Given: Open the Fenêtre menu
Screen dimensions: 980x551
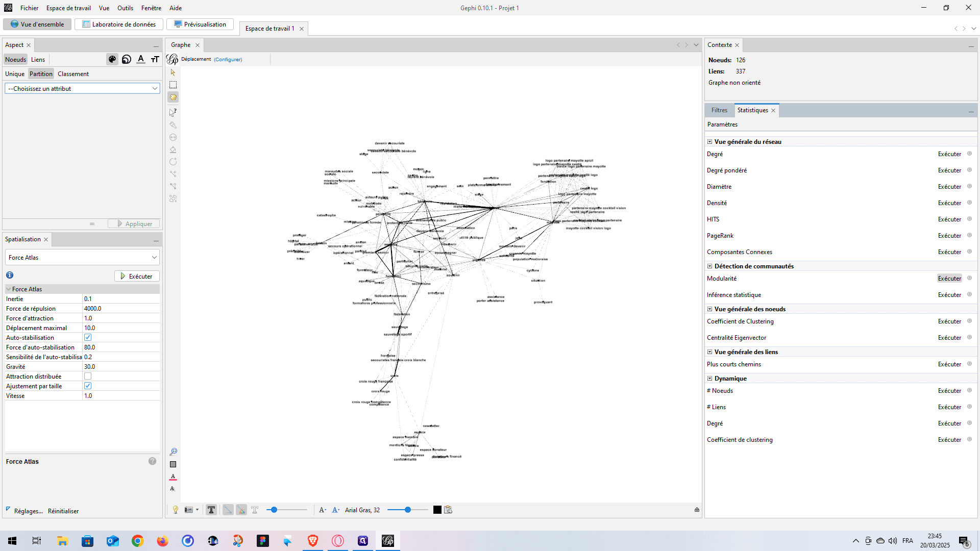Looking at the screenshot, I should pyautogui.click(x=151, y=8).
